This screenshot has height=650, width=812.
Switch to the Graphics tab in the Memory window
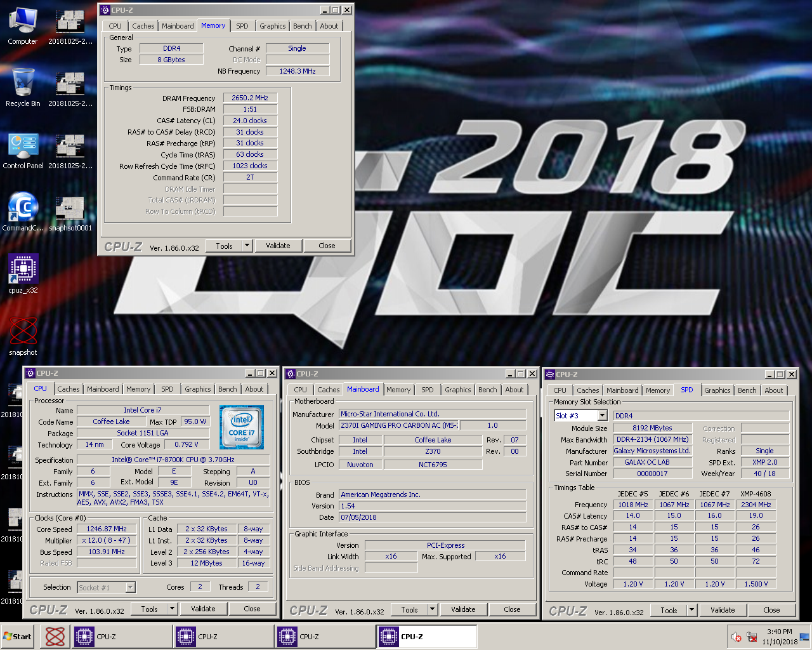(x=273, y=26)
